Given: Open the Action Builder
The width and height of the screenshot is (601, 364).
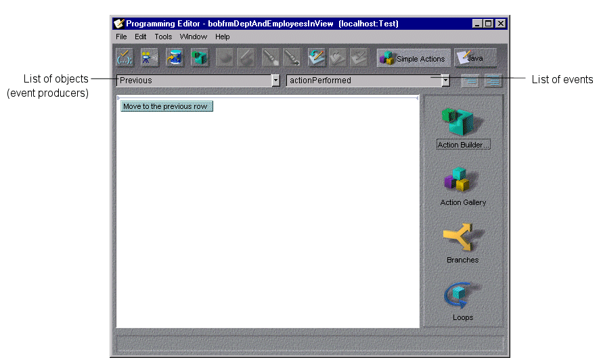Looking at the screenshot, I should [x=463, y=129].
